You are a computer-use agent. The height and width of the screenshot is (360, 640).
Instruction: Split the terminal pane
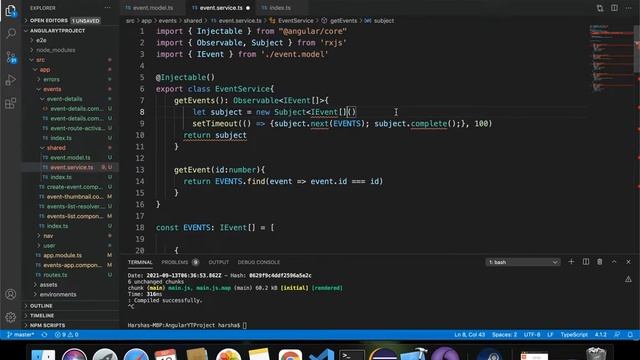[x=586, y=262]
